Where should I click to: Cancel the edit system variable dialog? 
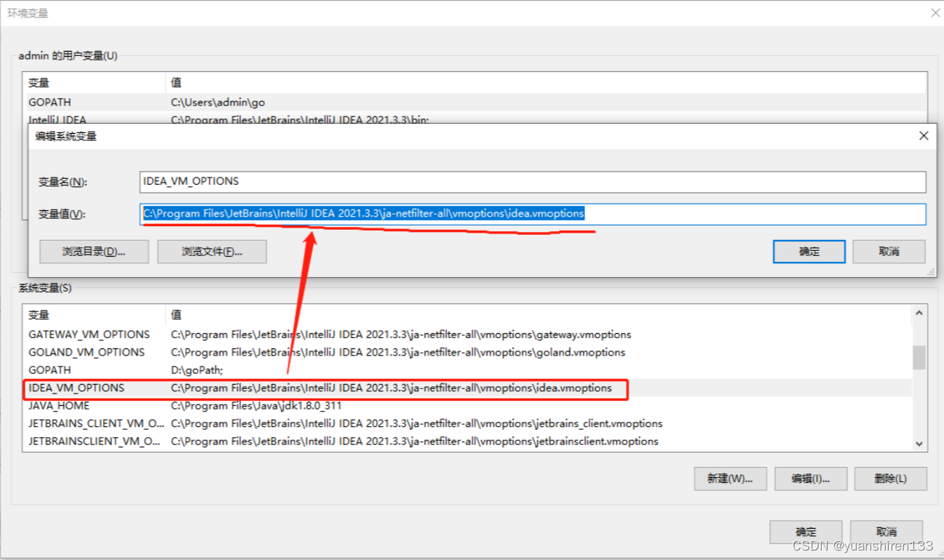pos(889,252)
